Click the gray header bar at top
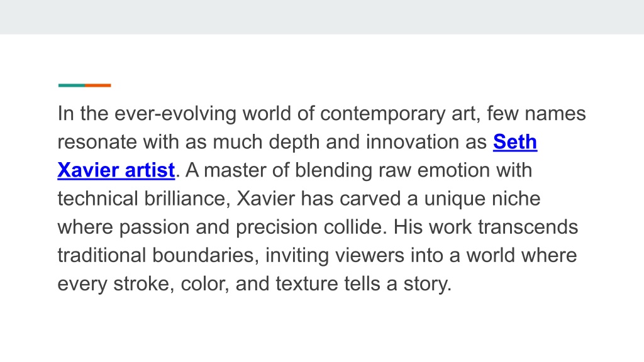644x362 pixels. pyautogui.click(x=322, y=17)
